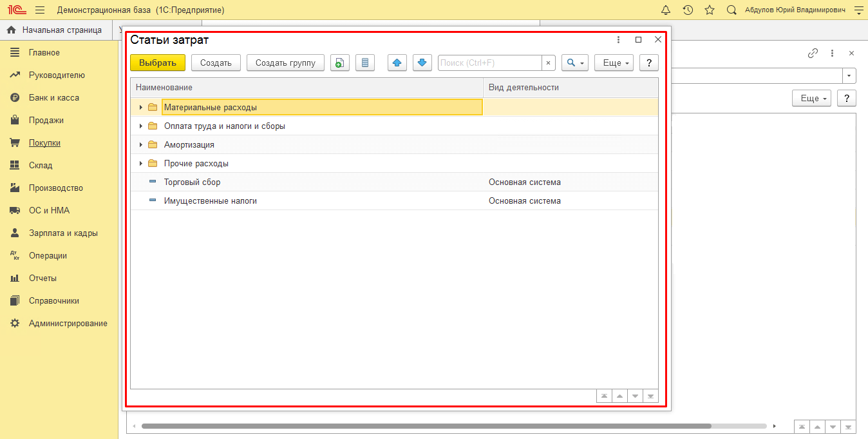Move item up with blue arrow
This screenshot has width=868, height=439.
coord(397,63)
